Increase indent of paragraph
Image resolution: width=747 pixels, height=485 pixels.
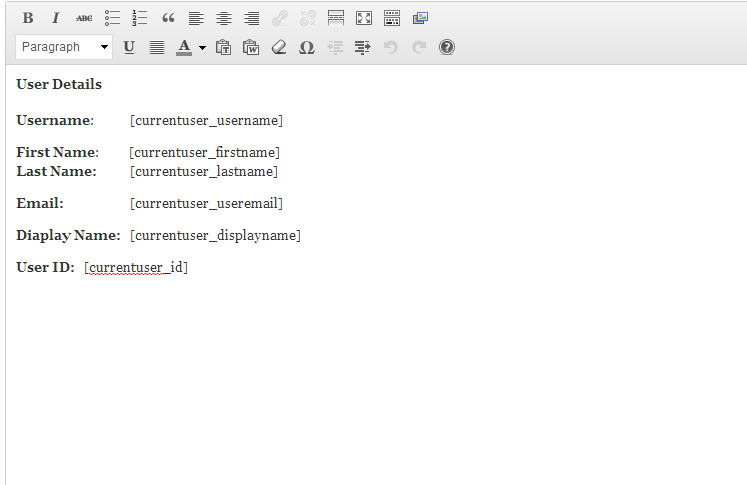363,47
